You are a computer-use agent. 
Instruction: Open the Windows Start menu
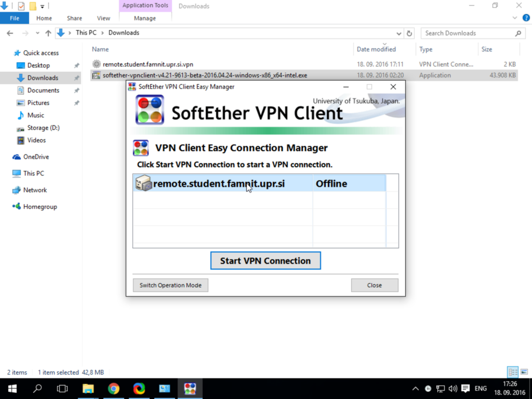[12, 389]
